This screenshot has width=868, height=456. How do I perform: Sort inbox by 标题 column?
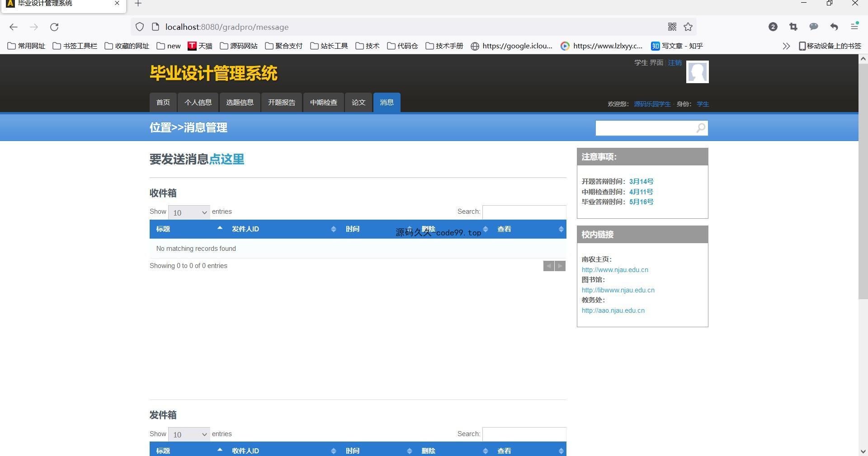(188, 229)
